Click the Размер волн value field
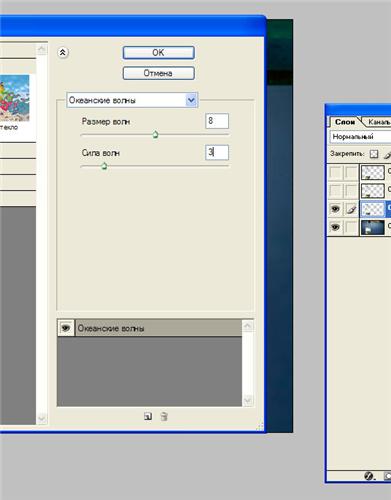Viewport: 391px width, 500px height. click(x=217, y=121)
